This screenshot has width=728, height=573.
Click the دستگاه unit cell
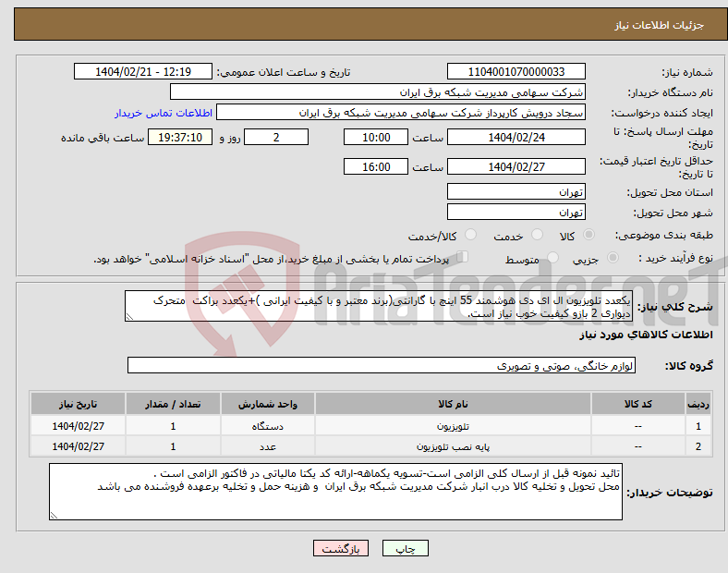267,426
